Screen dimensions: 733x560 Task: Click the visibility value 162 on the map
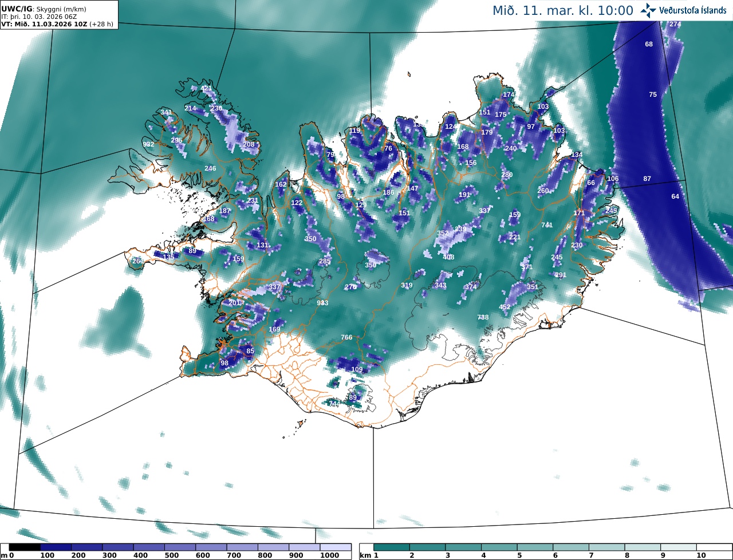[281, 184]
